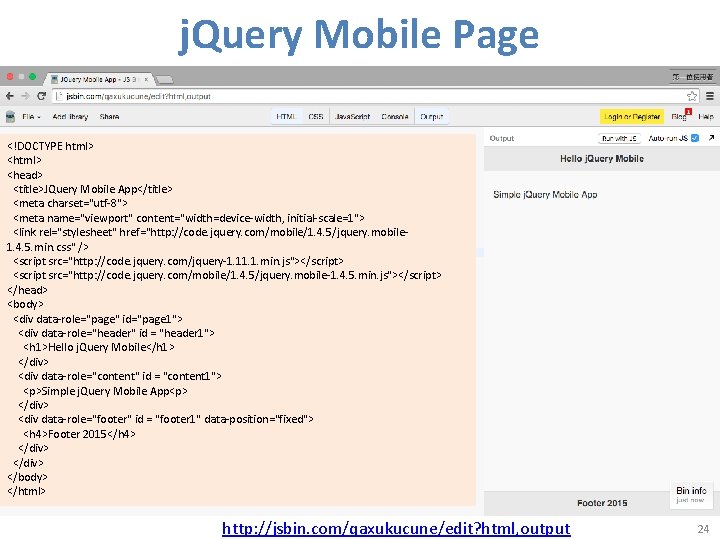This screenshot has width=720, height=540.
Task: Reload the page with the refresh icon
Action: pyautogui.click(x=41, y=96)
